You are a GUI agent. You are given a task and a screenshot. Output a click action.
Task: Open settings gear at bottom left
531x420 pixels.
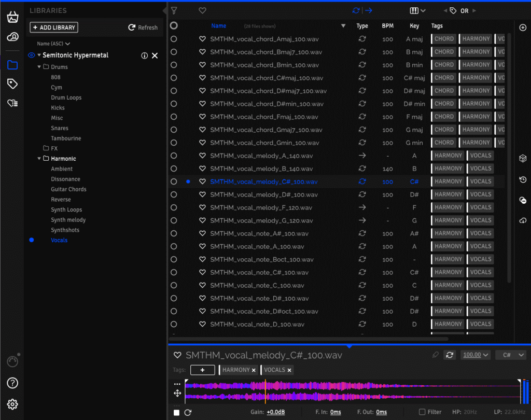click(x=12, y=404)
